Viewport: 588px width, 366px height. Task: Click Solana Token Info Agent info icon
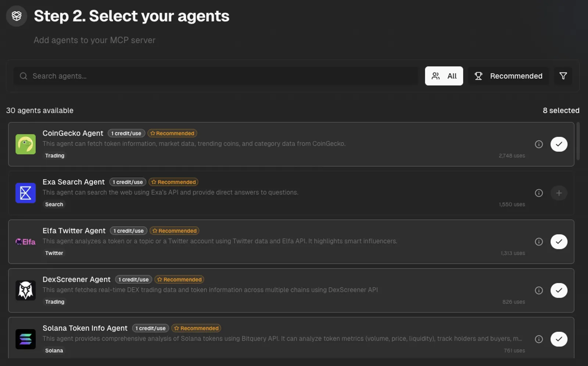coord(539,339)
